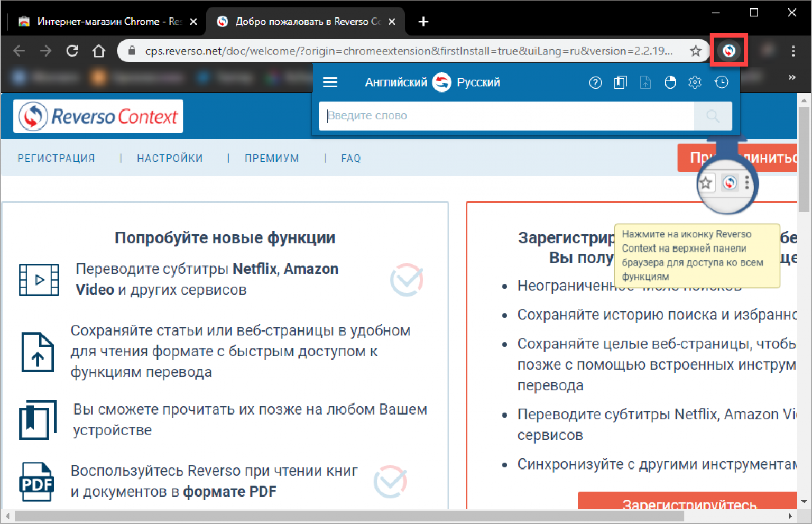Screen dimensions: 812x524
Task: Click the mouse icon in the Reverso popup
Action: pos(670,82)
